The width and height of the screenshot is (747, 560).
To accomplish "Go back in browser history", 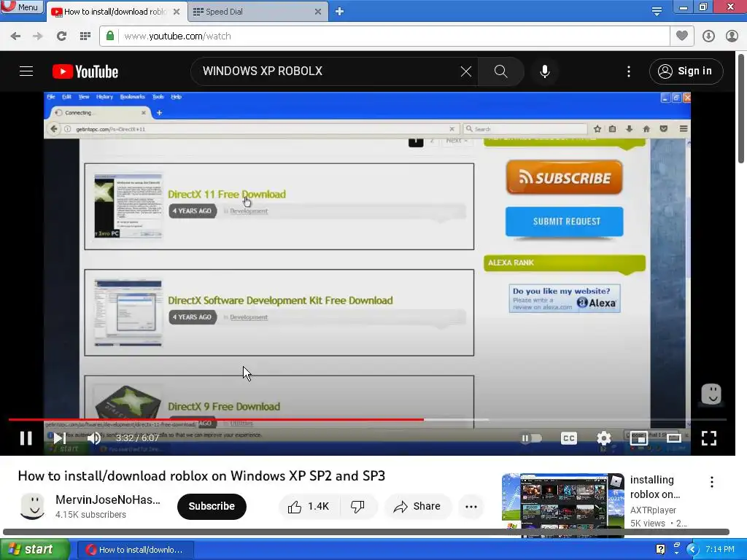I will coord(15,36).
